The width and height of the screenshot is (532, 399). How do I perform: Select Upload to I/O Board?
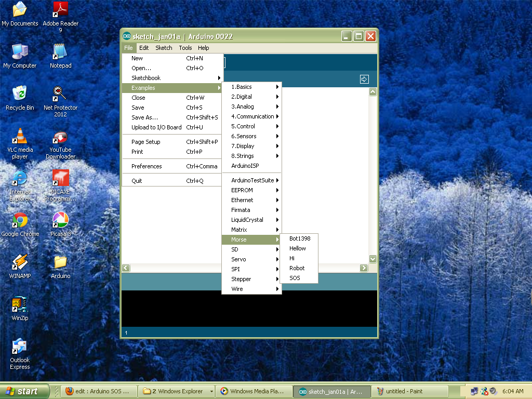pyautogui.click(x=172, y=127)
